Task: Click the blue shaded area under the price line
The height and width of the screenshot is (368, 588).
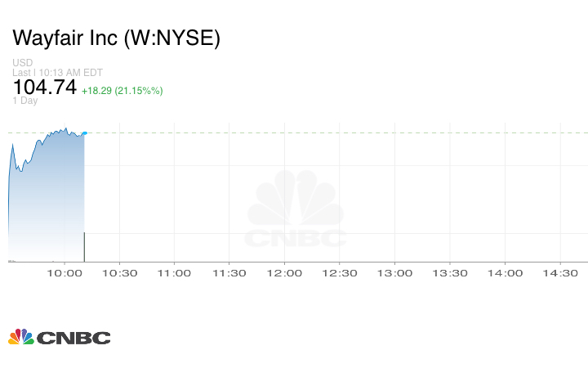Action: pos(49,204)
